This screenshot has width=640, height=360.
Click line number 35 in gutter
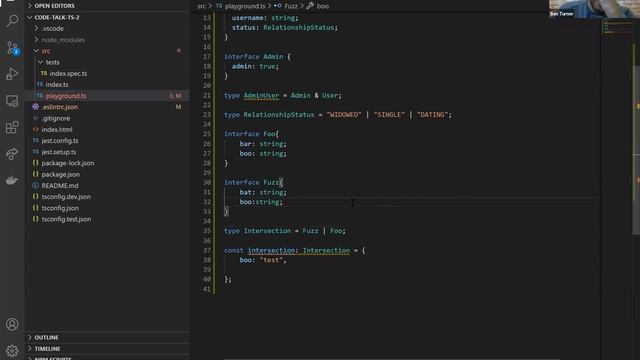(207, 231)
